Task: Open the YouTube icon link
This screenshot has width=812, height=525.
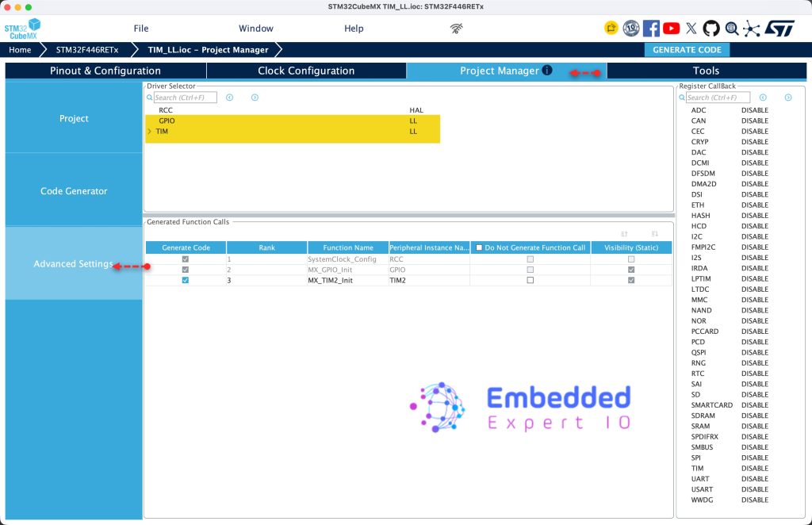Action: pyautogui.click(x=671, y=29)
